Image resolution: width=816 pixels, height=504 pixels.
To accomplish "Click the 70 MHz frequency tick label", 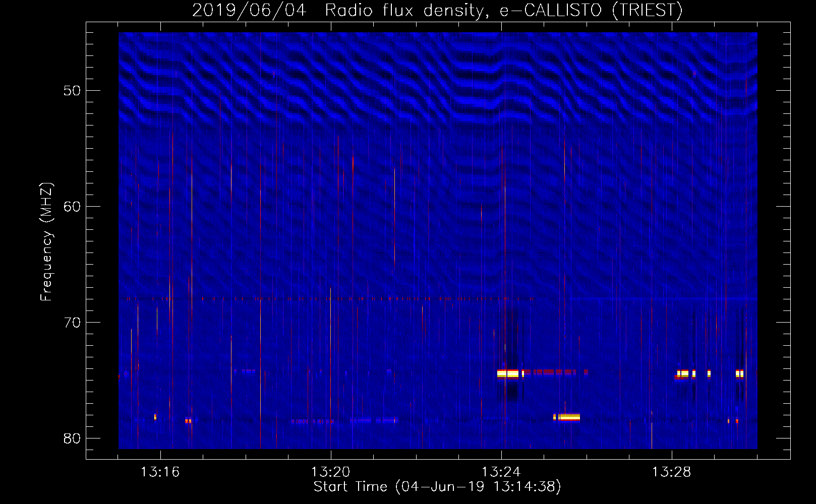I will 72,323.
